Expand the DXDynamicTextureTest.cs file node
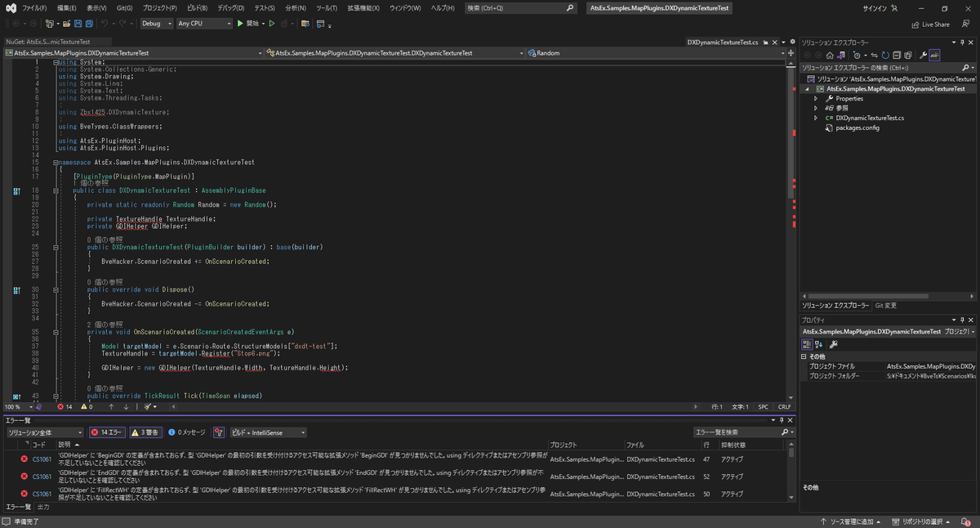This screenshot has height=528, width=980. tap(816, 118)
